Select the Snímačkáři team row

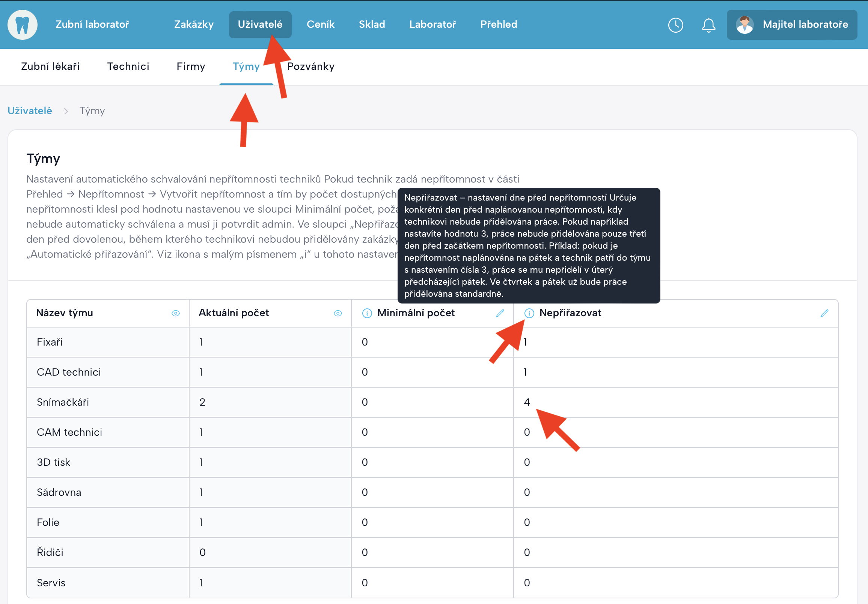63,402
